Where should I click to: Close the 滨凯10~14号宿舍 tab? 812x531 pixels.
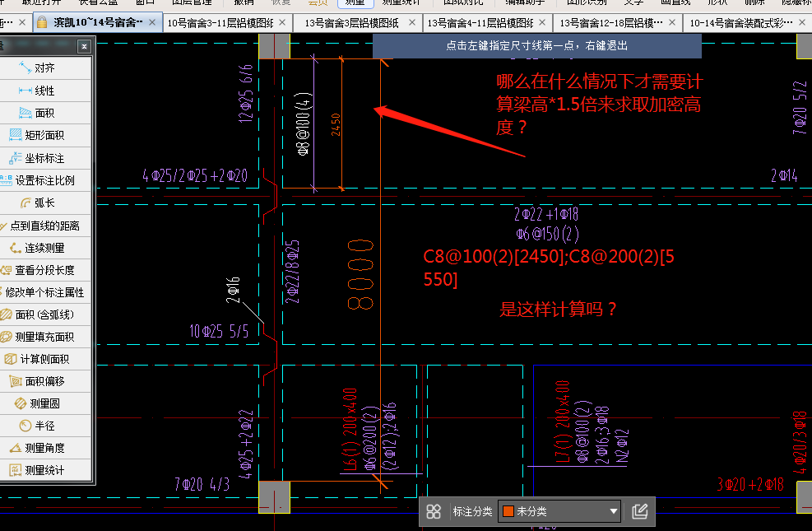[152, 22]
